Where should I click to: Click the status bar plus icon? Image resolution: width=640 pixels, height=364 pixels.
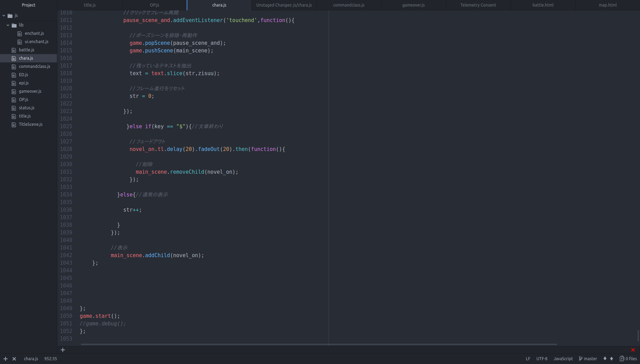point(6,359)
